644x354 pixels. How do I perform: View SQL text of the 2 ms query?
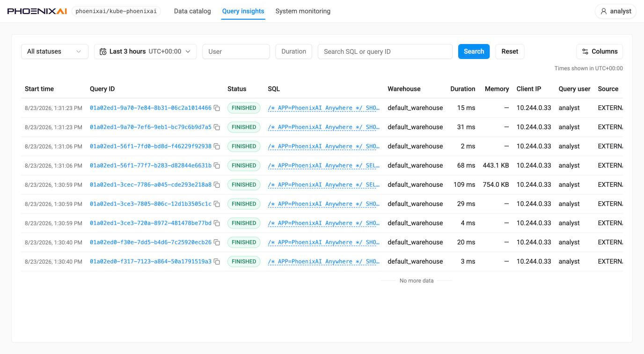tap(323, 147)
